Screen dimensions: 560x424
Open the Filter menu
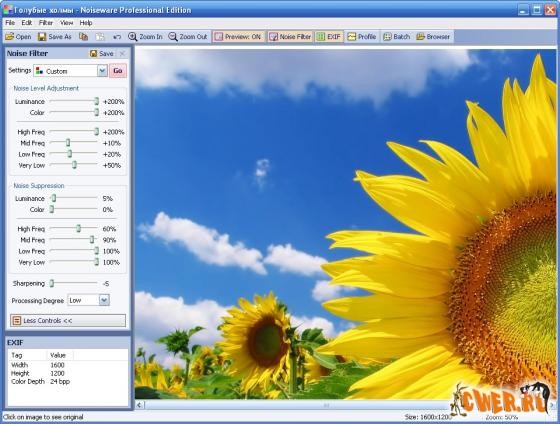pos(46,23)
